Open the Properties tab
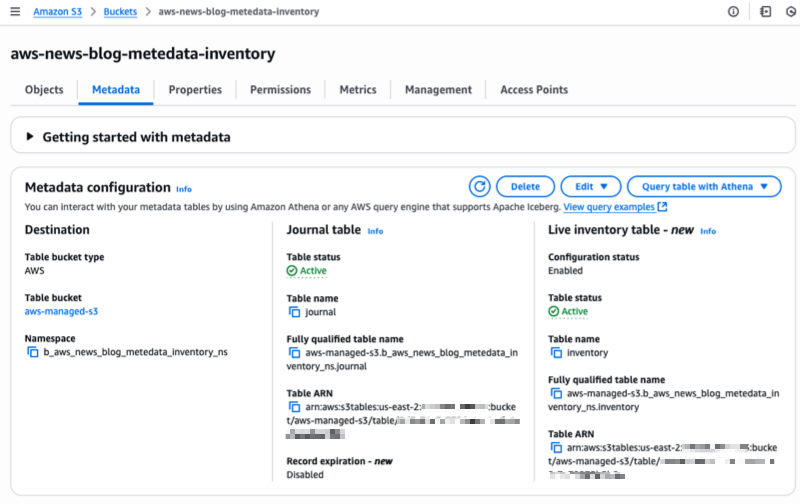This screenshot has height=504, width=800. [x=195, y=90]
